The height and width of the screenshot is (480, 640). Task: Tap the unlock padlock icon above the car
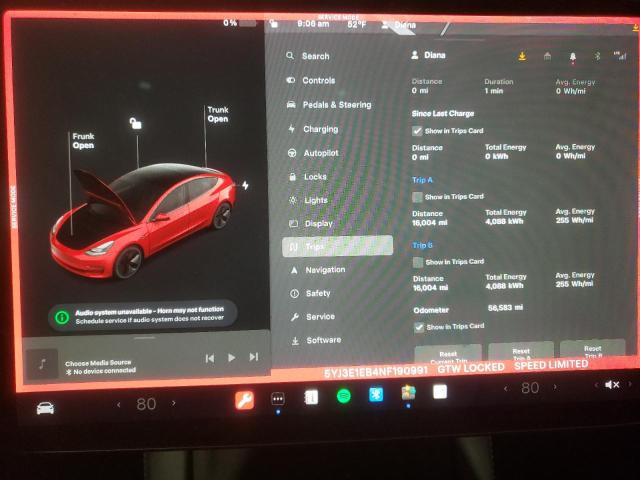(x=136, y=123)
